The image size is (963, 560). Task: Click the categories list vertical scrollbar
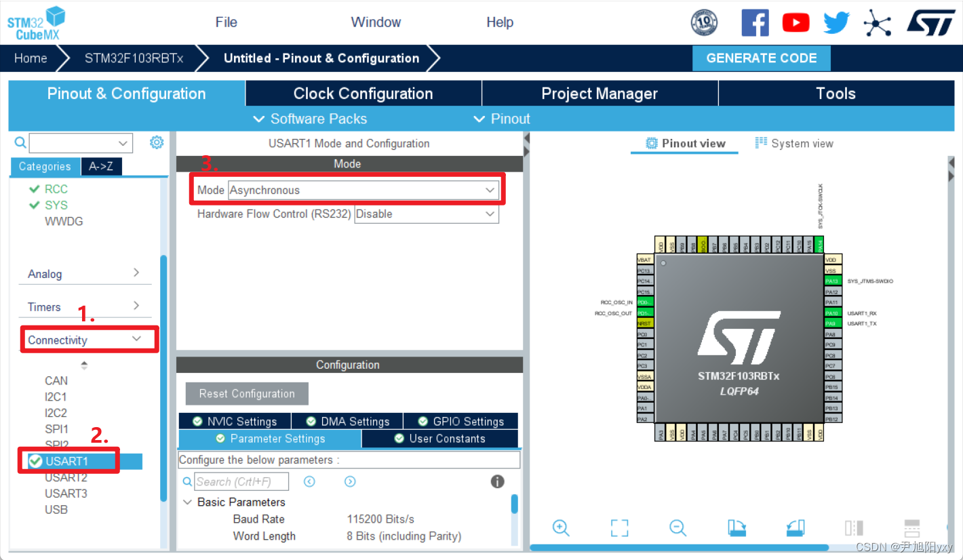click(x=163, y=378)
